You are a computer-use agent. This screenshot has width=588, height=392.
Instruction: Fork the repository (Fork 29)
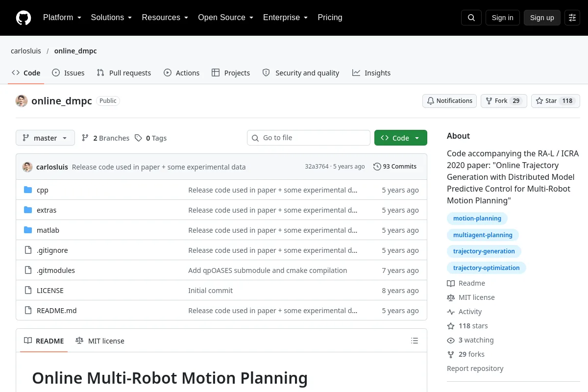[504, 101]
